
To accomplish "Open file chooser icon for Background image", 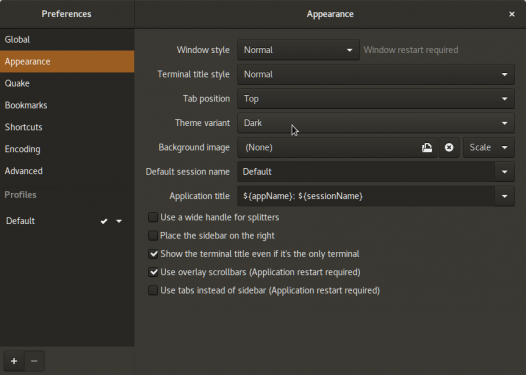I will click(x=427, y=148).
